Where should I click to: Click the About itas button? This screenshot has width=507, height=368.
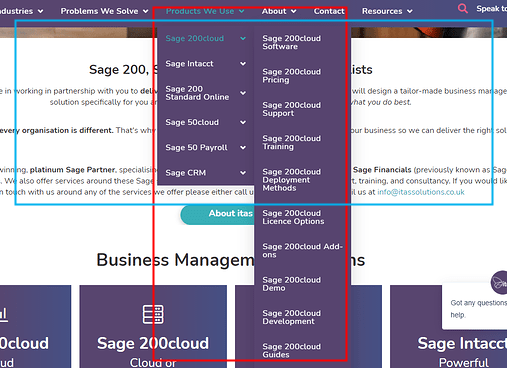[x=217, y=215]
